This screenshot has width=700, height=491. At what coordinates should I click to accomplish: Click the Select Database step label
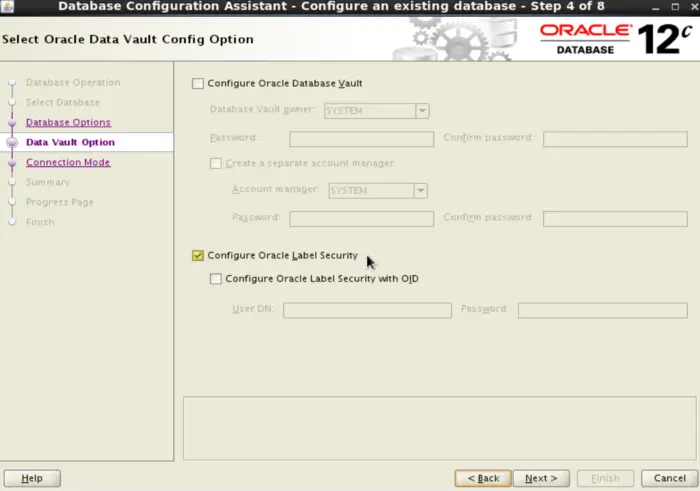click(63, 102)
